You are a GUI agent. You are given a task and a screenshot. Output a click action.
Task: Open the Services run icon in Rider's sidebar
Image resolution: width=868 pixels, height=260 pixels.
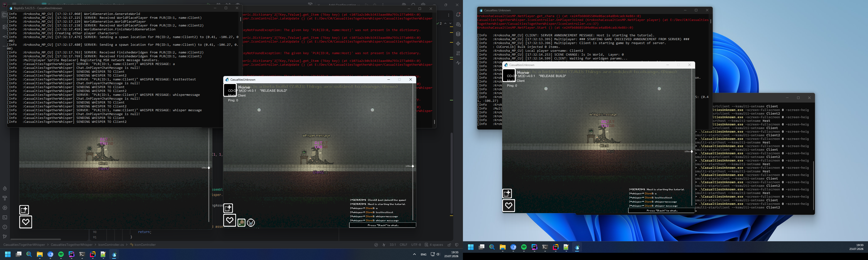pos(5,208)
